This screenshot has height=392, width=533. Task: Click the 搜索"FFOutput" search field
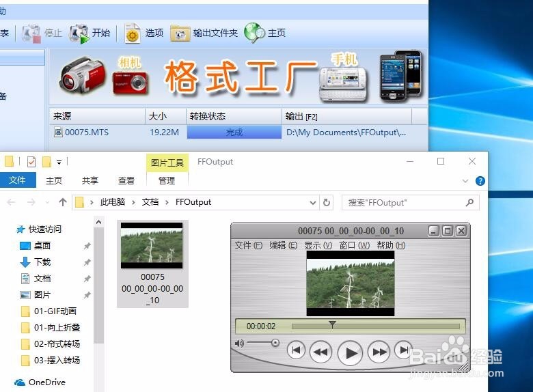pos(410,203)
